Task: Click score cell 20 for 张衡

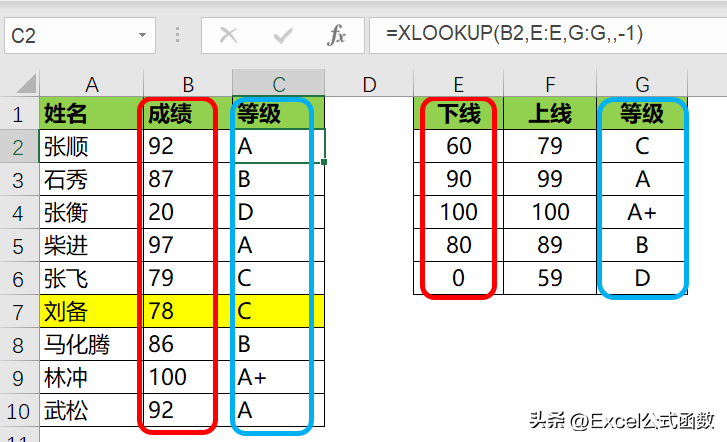Action: coord(188,212)
